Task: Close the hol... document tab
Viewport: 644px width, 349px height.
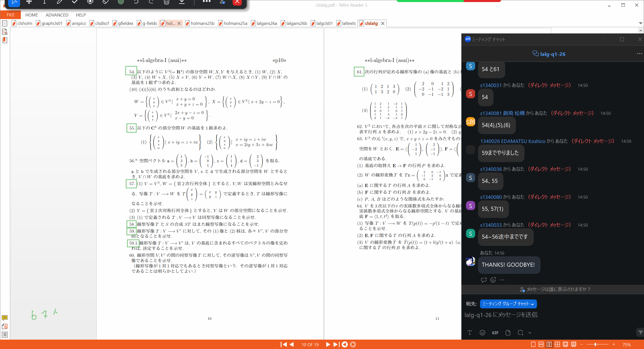Action: click(x=179, y=23)
